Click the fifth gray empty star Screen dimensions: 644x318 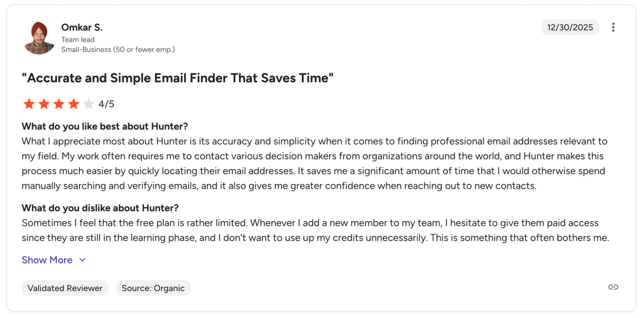click(x=88, y=104)
